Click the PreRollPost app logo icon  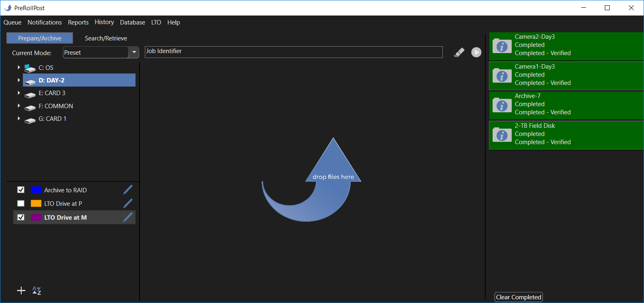[x=8, y=8]
